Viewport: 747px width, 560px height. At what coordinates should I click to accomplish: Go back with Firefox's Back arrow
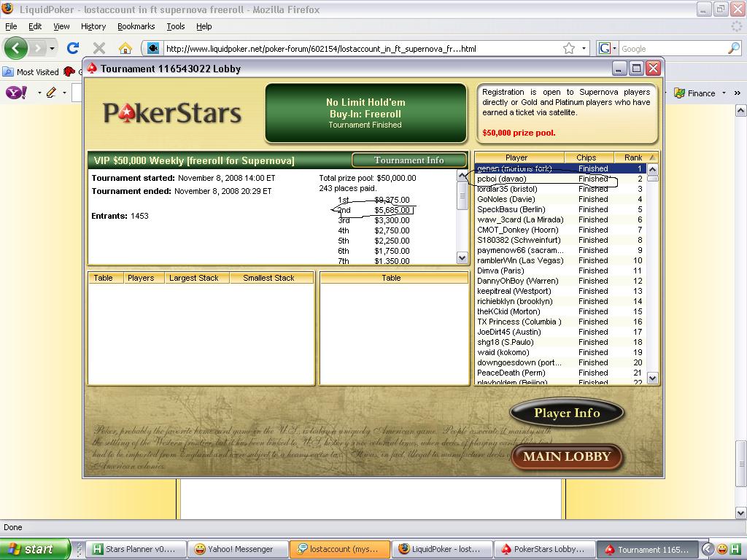[15, 48]
